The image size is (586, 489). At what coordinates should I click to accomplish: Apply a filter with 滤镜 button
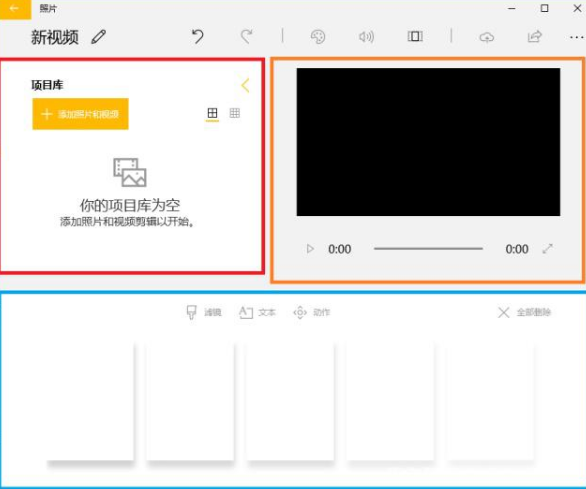[204, 312]
